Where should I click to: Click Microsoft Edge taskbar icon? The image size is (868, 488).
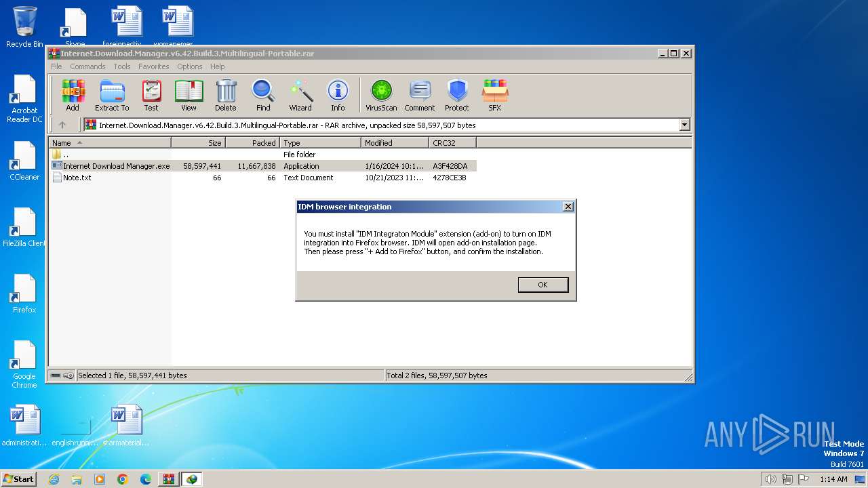(x=145, y=479)
